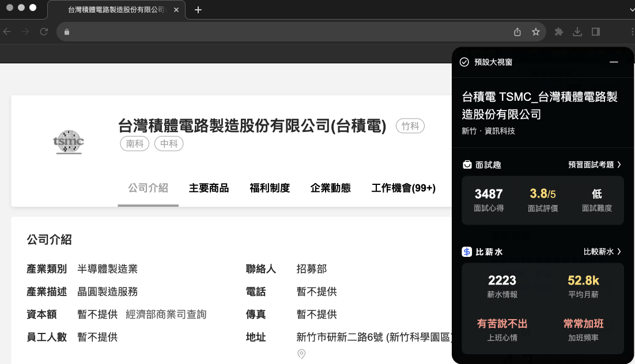Viewport: 635px width, 364px height.
Task: Click the 招募部 contact value
Action: tap(311, 269)
